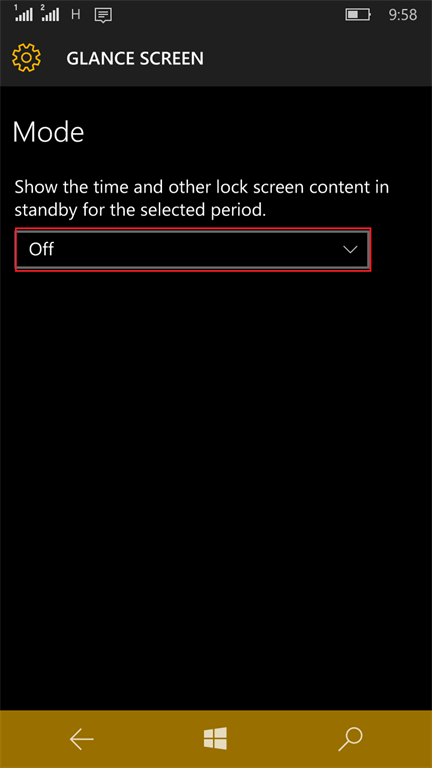Open the Mode dropdown showing Off
The width and height of the screenshot is (432, 768).
pyautogui.click(x=192, y=250)
